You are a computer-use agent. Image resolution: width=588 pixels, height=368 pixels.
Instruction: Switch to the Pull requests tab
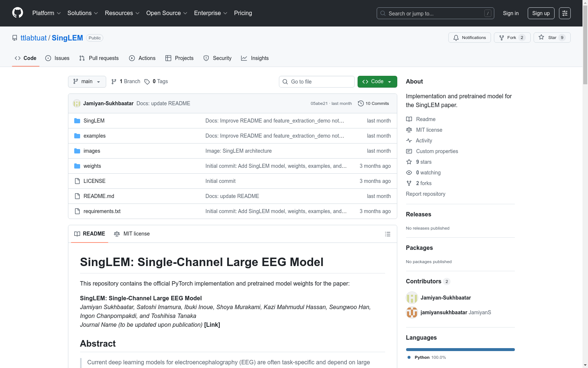tap(99, 58)
